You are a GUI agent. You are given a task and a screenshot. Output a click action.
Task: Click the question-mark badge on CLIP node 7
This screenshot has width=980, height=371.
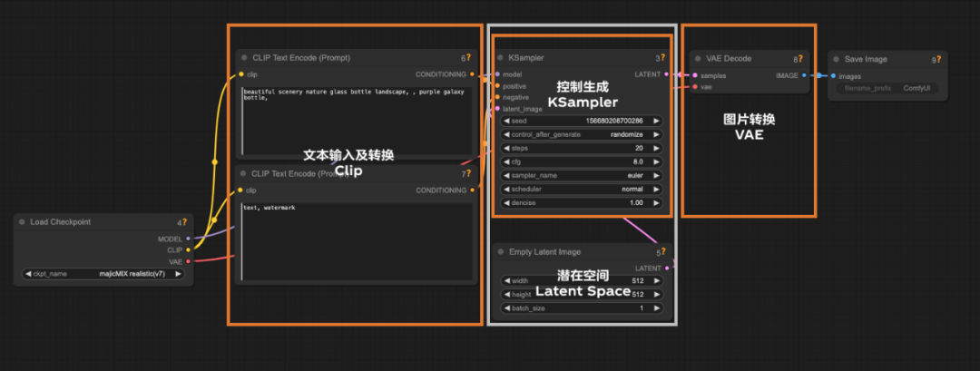click(x=468, y=173)
